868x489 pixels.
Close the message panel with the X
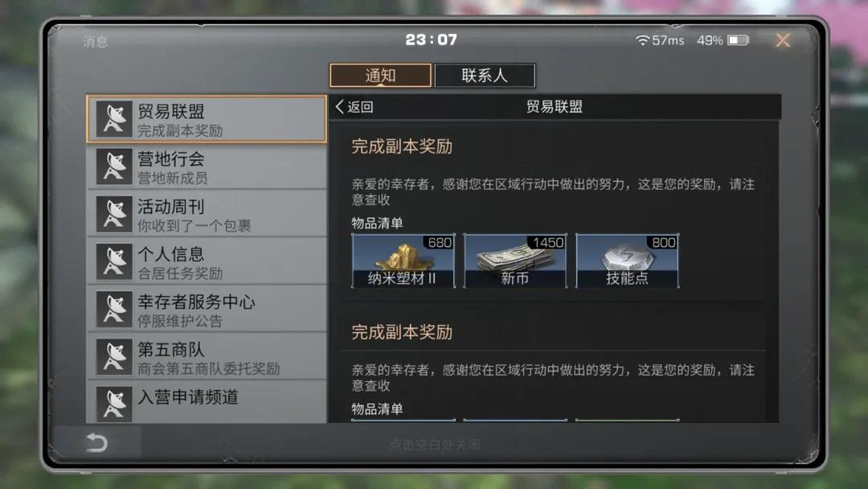(x=783, y=40)
